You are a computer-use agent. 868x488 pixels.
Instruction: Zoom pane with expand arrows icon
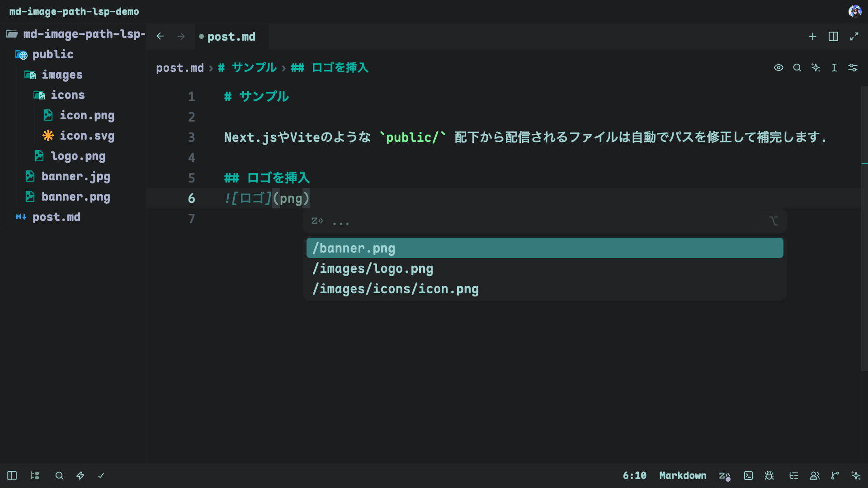(854, 37)
